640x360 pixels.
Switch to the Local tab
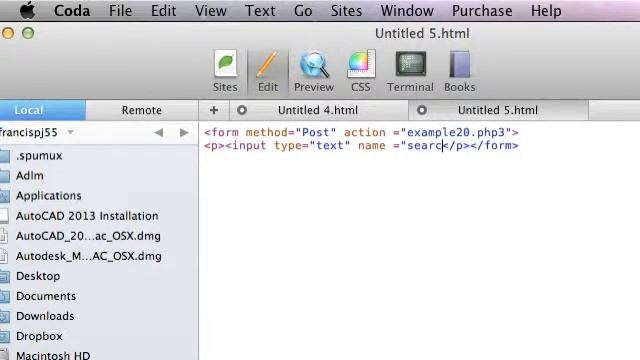coord(42,110)
